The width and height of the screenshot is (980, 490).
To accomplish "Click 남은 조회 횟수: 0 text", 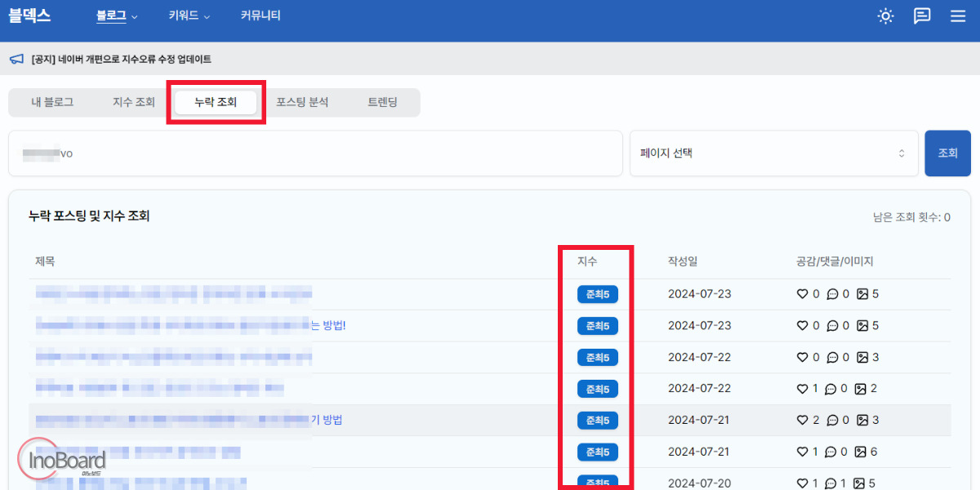I will tap(911, 217).
